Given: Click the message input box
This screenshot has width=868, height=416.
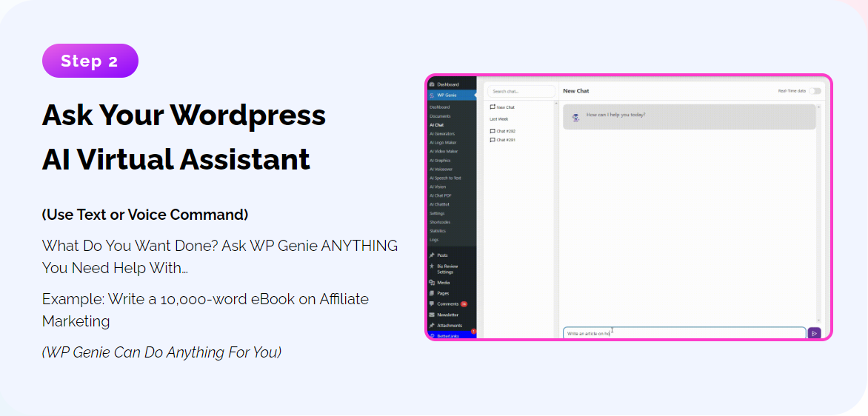Looking at the screenshot, I should (684, 333).
